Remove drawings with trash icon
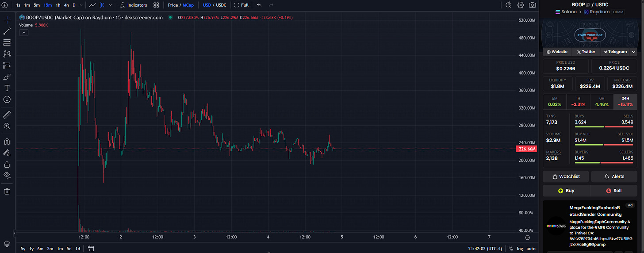 [7, 192]
